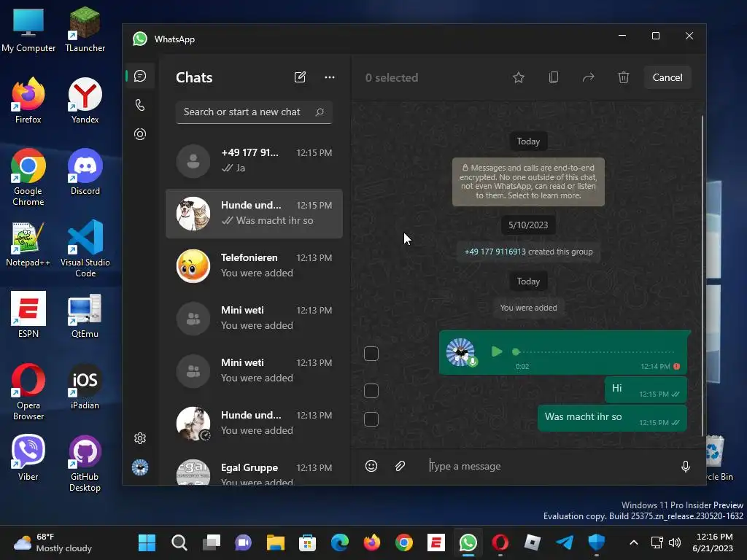Open Windows Start menu
The height and width of the screenshot is (560, 747).
(x=147, y=542)
